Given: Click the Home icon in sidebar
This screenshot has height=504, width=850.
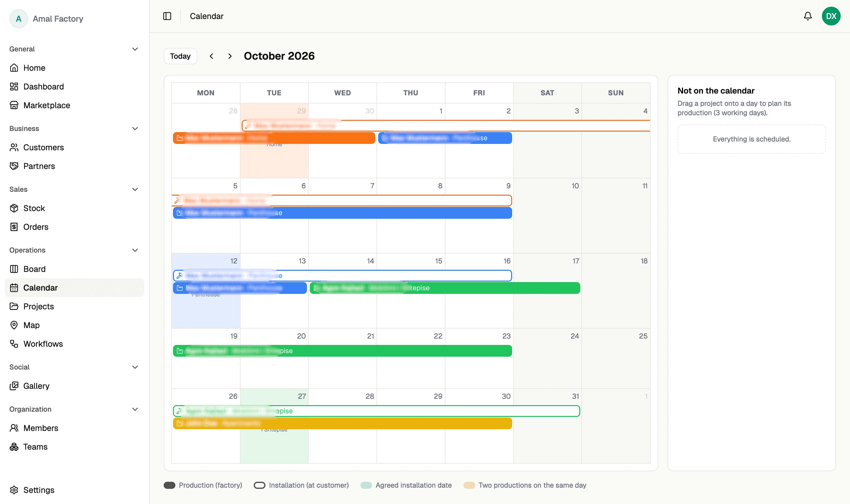Looking at the screenshot, I should 14,68.
